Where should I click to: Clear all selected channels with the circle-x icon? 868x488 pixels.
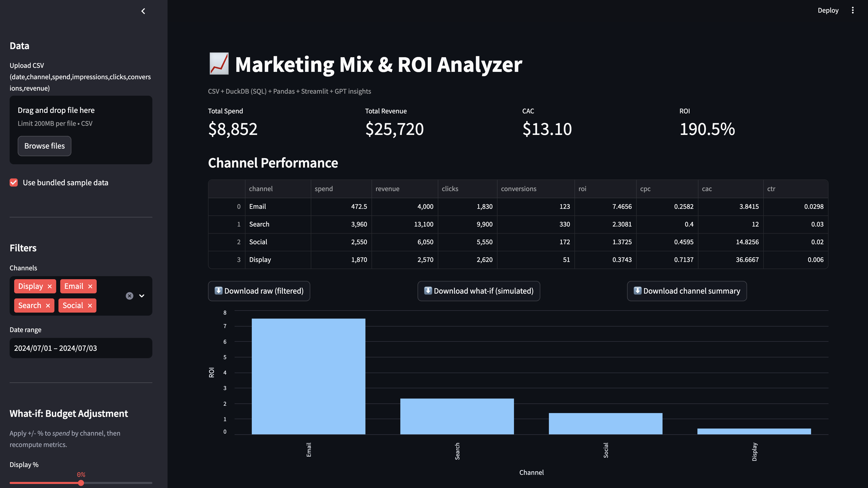(x=129, y=296)
